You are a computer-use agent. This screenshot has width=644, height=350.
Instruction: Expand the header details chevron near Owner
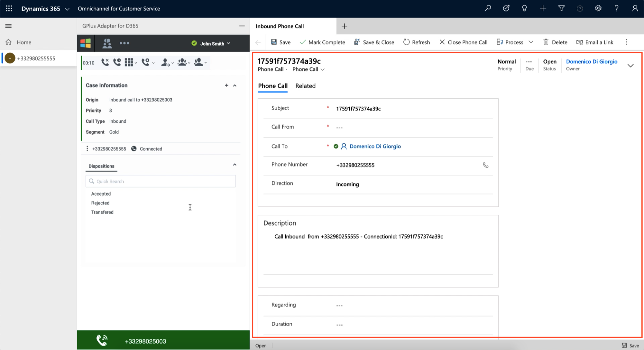pos(630,66)
